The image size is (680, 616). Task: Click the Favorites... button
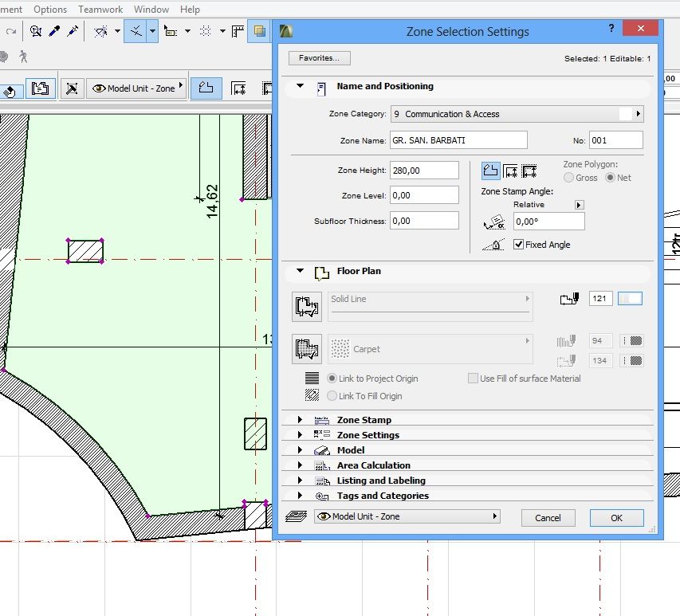click(x=319, y=58)
